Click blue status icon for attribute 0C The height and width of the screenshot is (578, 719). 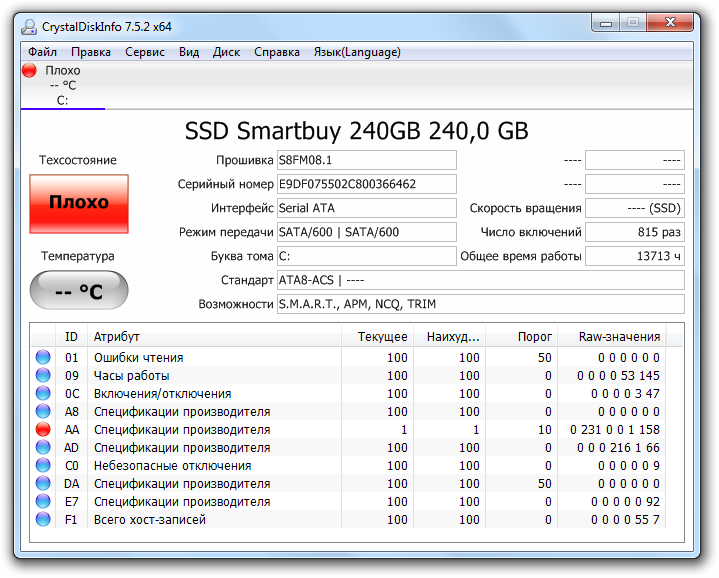pos(43,393)
